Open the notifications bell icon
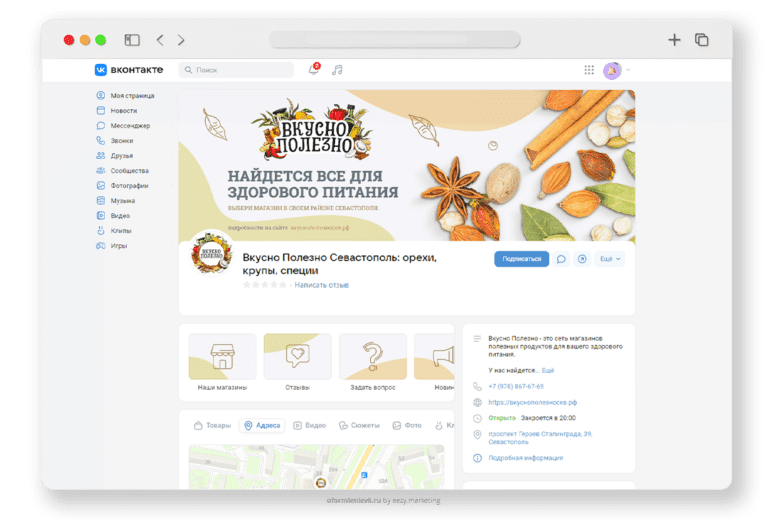Image resolution: width=768 pixels, height=531 pixels. coord(313,70)
